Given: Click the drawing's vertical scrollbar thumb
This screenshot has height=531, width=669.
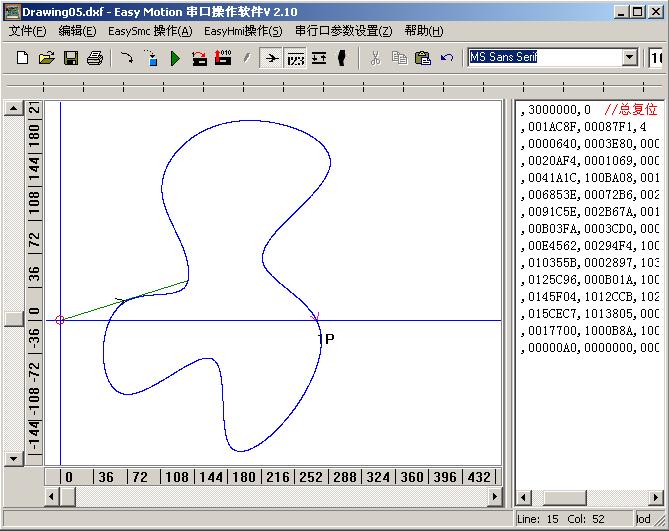Looking at the screenshot, I should [14, 319].
